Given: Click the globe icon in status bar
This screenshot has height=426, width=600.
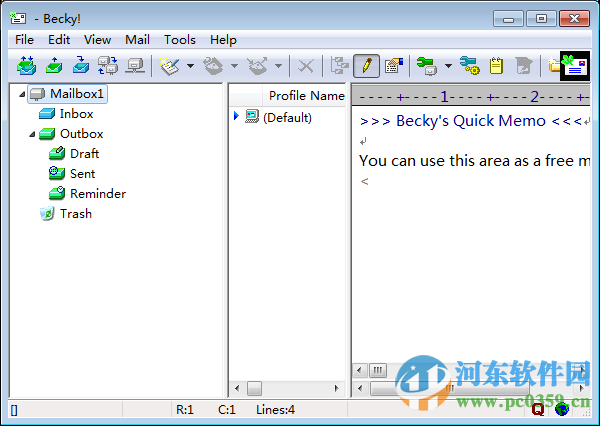Looking at the screenshot, I should coord(562,409).
